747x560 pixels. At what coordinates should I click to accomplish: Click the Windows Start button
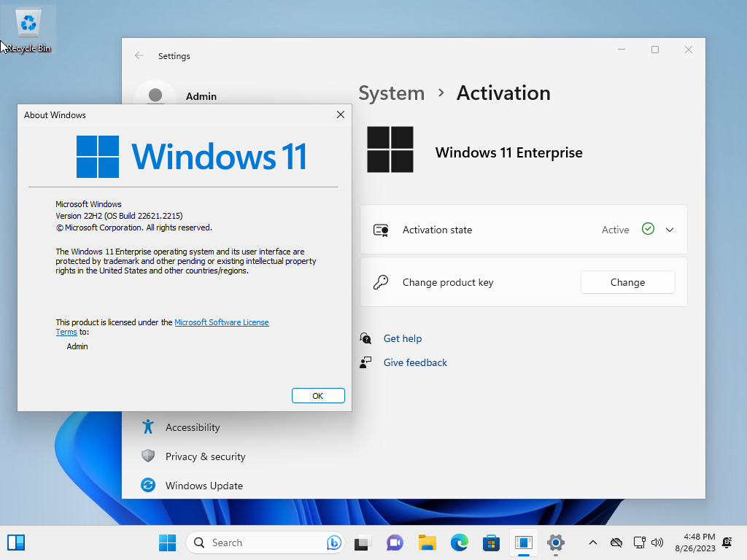167,542
